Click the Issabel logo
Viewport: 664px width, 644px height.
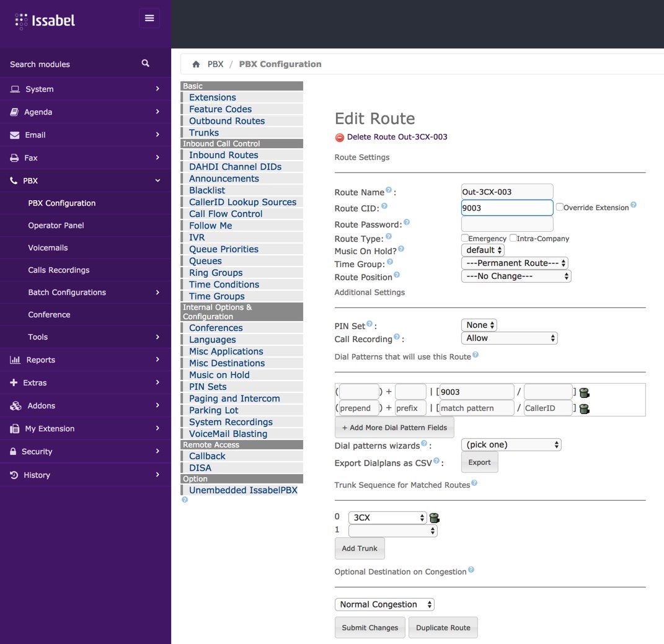coord(45,20)
